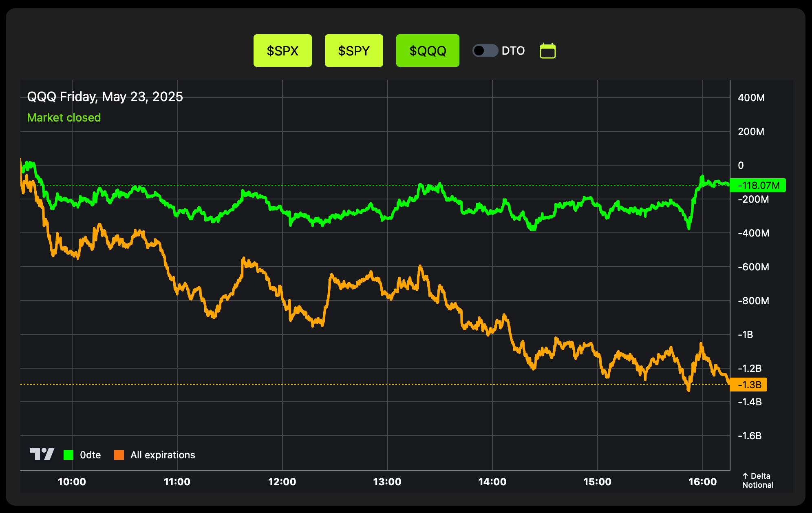This screenshot has height=513, width=812.
Task: Click the -600M y-axis label
Action: point(754,267)
